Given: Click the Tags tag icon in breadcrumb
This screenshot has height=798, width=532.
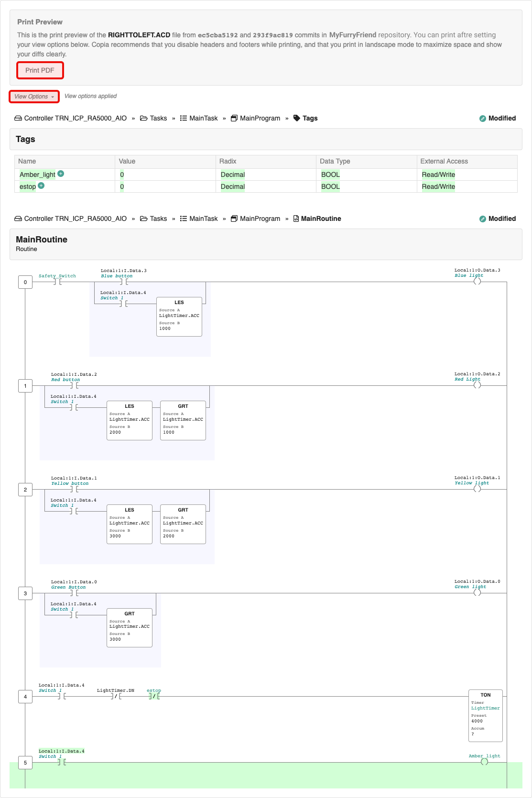Looking at the screenshot, I should 297,118.
